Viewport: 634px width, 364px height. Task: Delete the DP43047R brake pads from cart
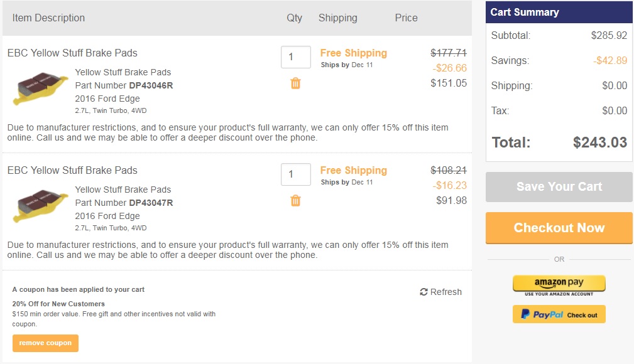click(295, 200)
